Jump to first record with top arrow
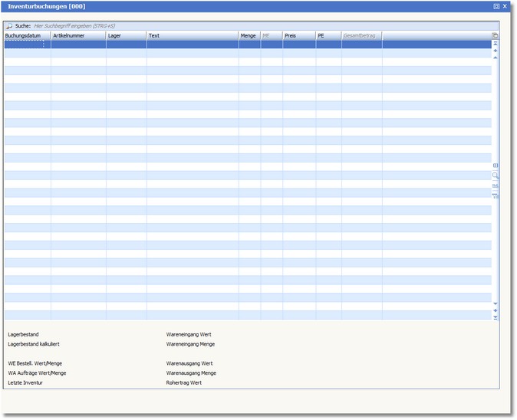The image size is (517, 420). click(496, 44)
